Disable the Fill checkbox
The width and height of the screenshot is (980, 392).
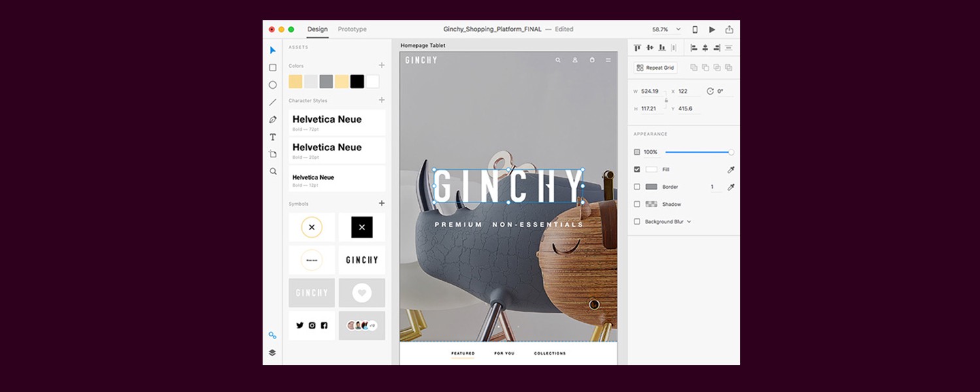[x=637, y=169]
